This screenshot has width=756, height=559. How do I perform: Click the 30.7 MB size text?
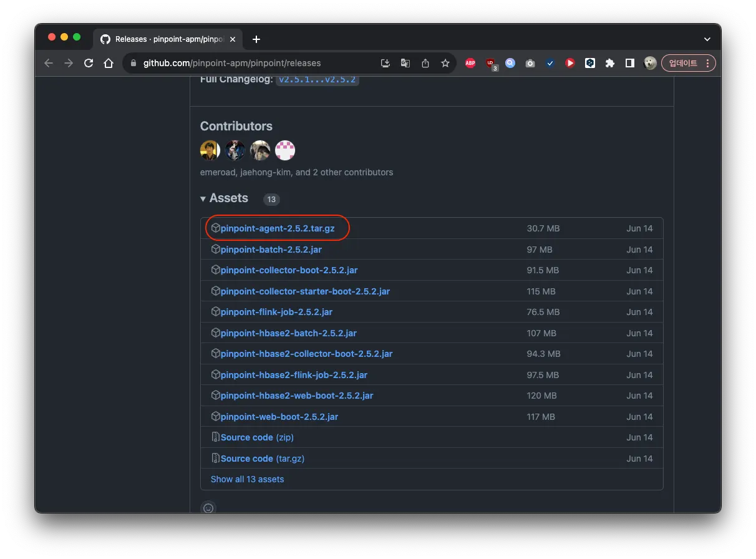[543, 228]
